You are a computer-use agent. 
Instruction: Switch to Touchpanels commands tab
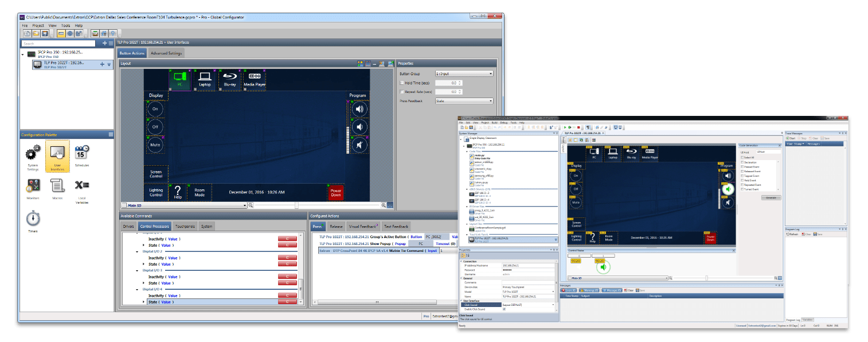[185, 227]
